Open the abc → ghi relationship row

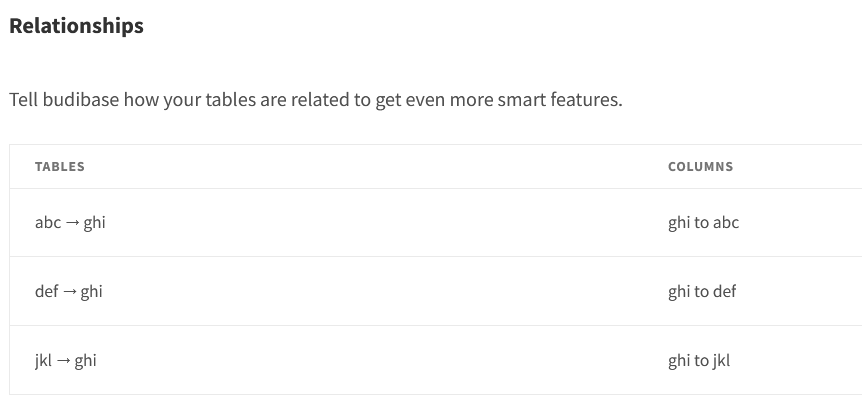pos(435,223)
